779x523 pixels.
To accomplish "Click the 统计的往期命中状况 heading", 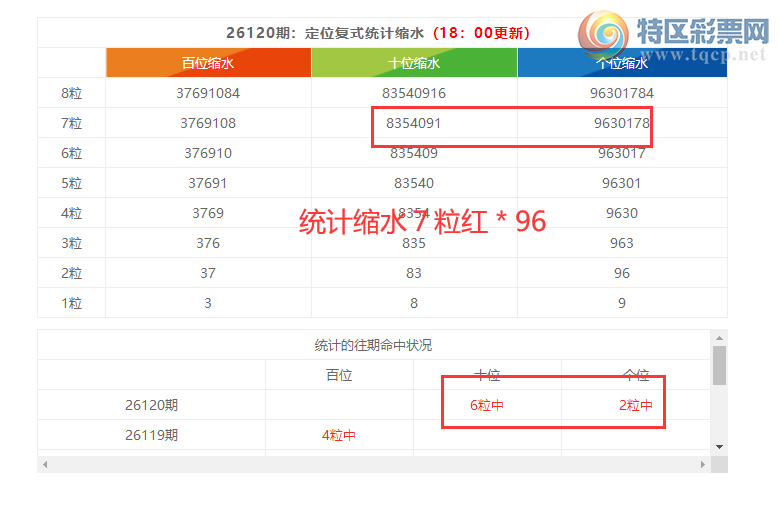I will pos(374,345).
